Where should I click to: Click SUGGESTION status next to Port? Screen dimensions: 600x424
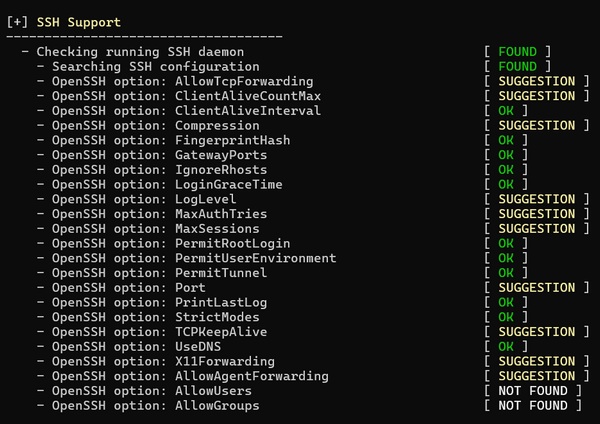tap(536, 287)
